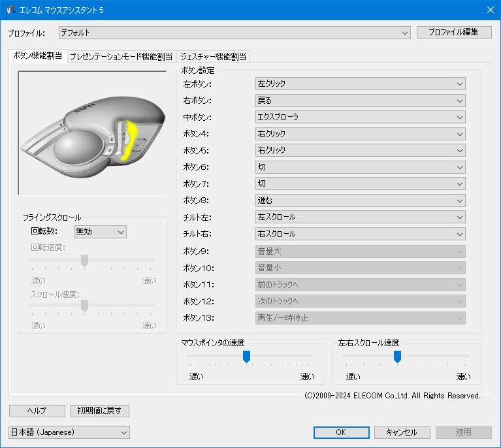Screen dimensions: 501x448
Task: Open the チルト右 dropdown set to 右スクロール
Action: [x=360, y=234]
